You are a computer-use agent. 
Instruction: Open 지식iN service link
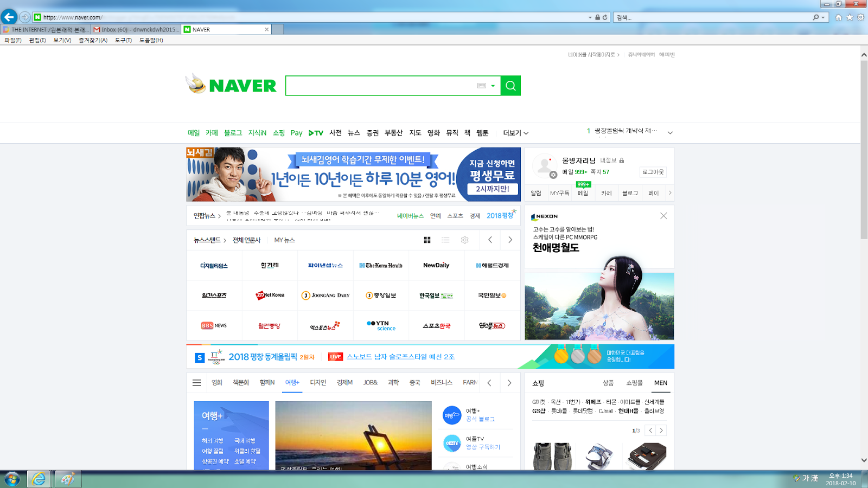click(257, 133)
